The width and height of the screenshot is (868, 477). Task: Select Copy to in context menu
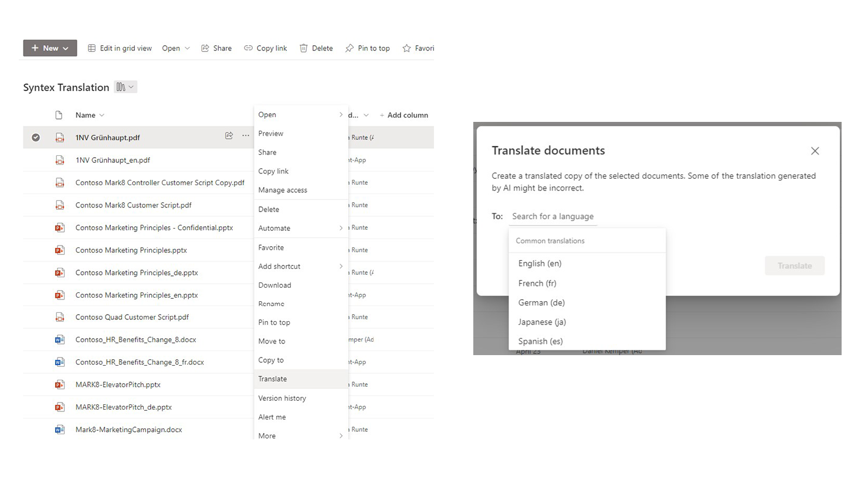tap(301, 360)
